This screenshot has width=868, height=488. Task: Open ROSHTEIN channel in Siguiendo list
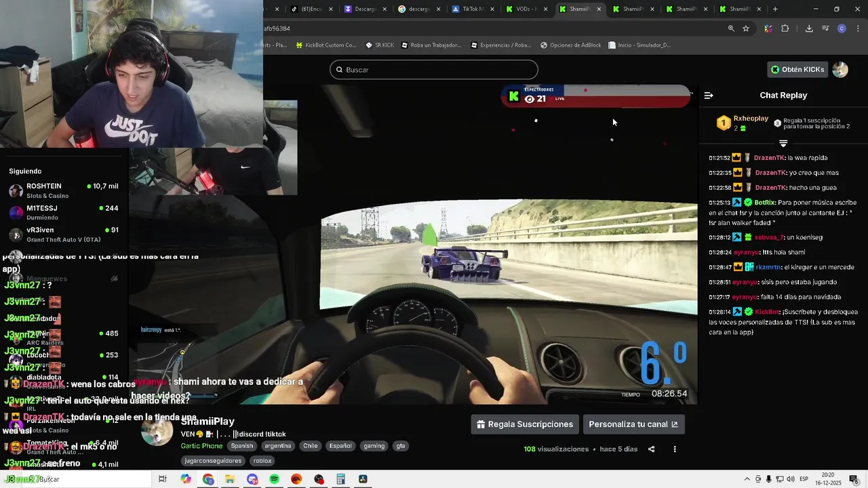coord(64,190)
